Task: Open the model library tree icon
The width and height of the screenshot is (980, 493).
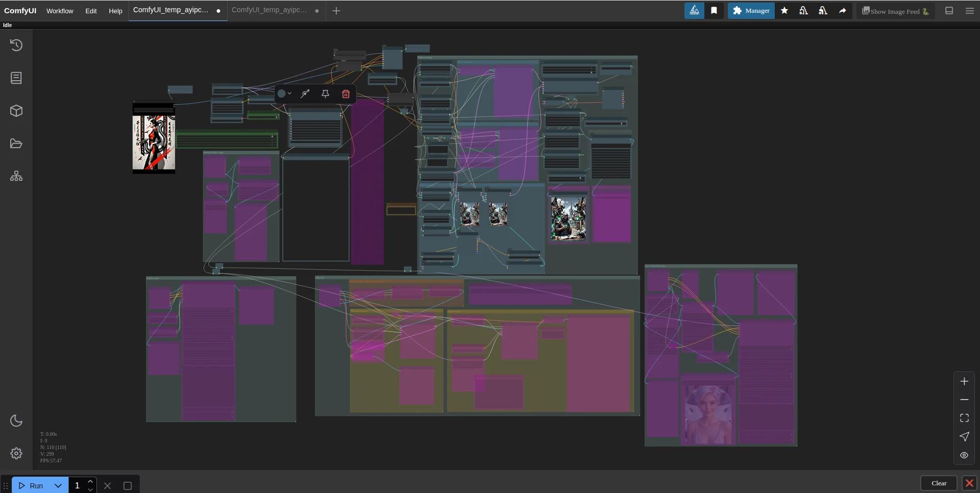Action: (x=16, y=176)
